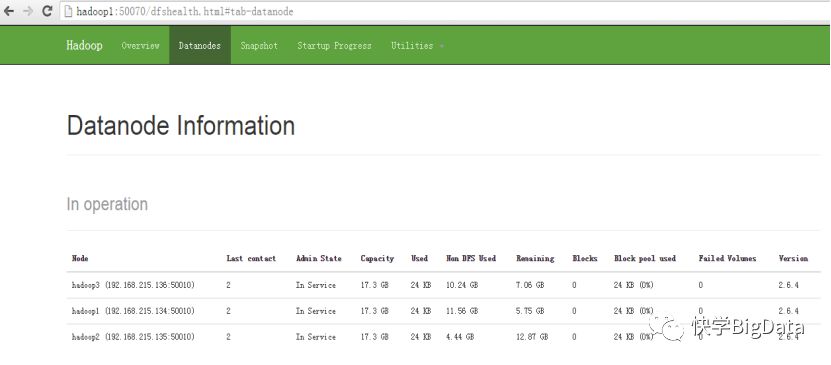Click the Block pool used header
Viewport: 831px width, 365px height.
645,259
